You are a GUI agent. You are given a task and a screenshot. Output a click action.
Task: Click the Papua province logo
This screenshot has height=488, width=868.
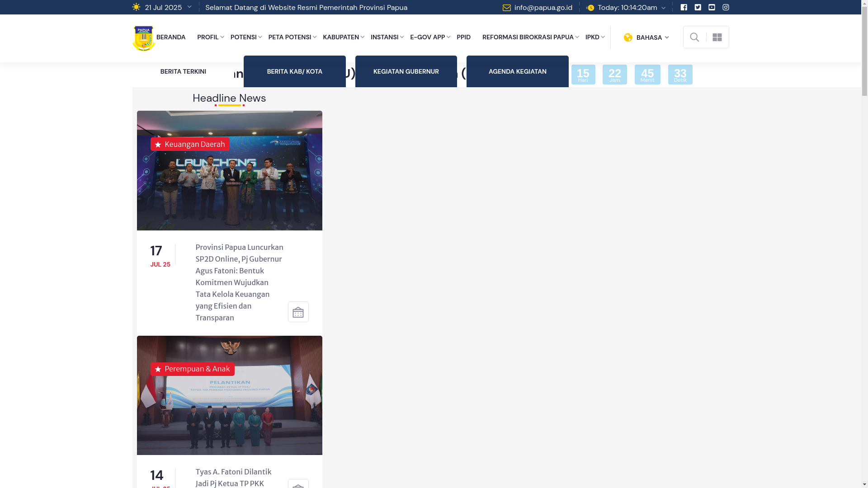click(144, 38)
